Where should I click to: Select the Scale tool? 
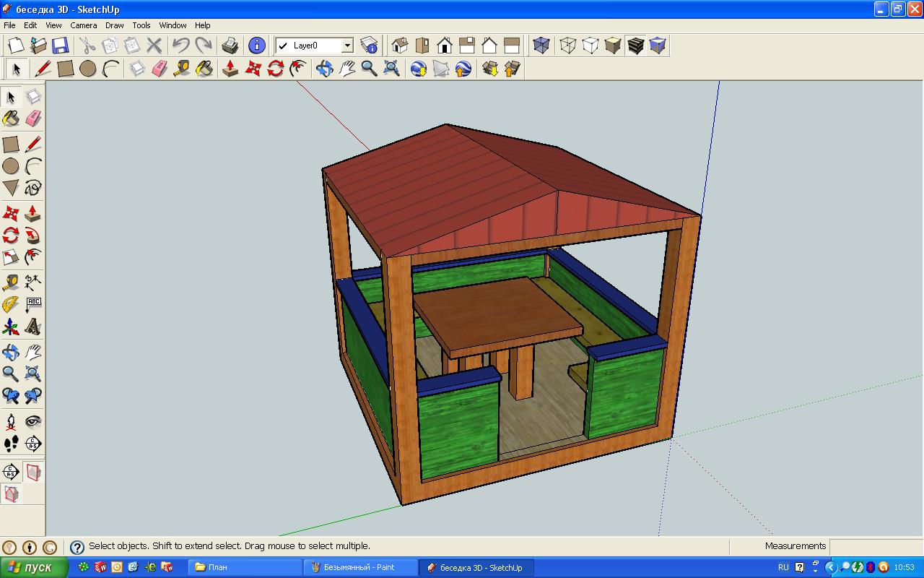point(11,257)
